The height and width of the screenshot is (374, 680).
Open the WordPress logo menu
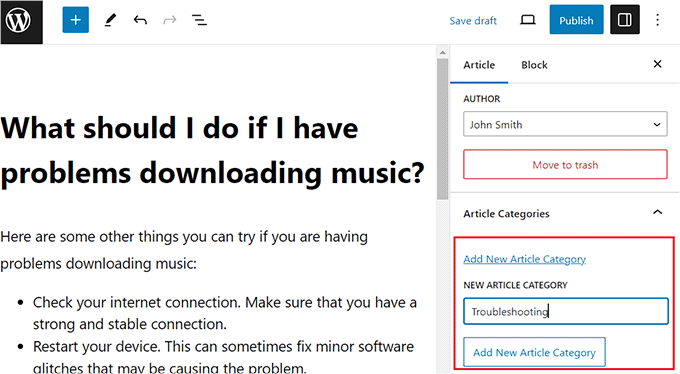coord(21,22)
